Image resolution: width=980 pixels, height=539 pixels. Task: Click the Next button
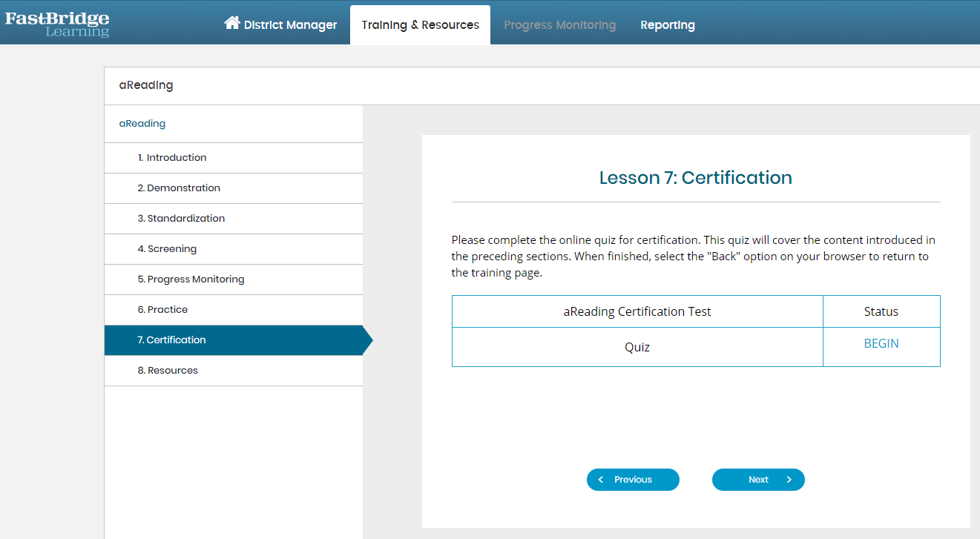758,480
